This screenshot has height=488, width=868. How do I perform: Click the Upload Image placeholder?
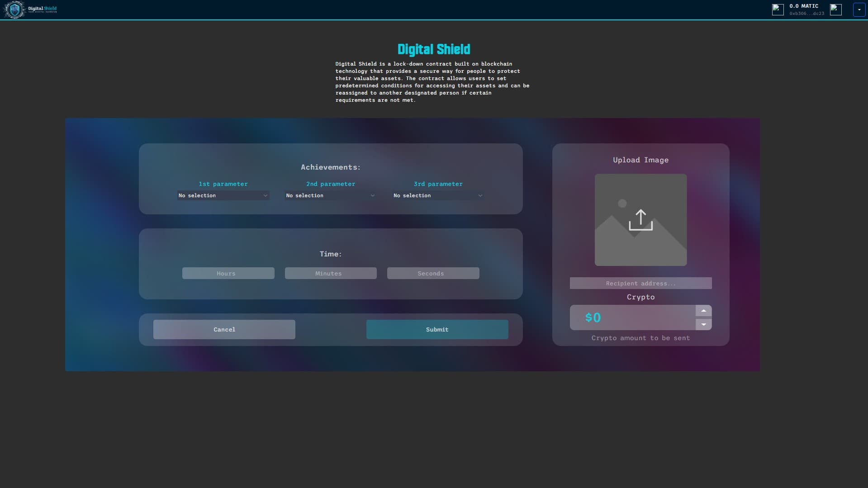[x=640, y=220]
